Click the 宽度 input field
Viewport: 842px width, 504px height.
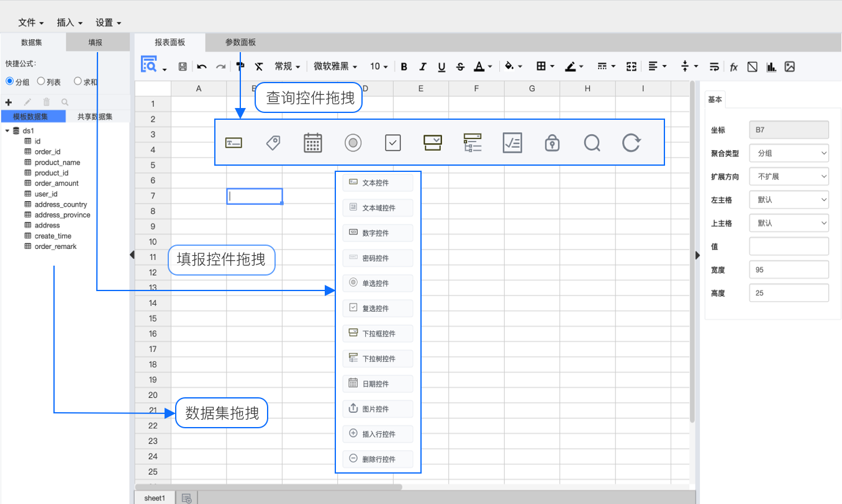(789, 269)
